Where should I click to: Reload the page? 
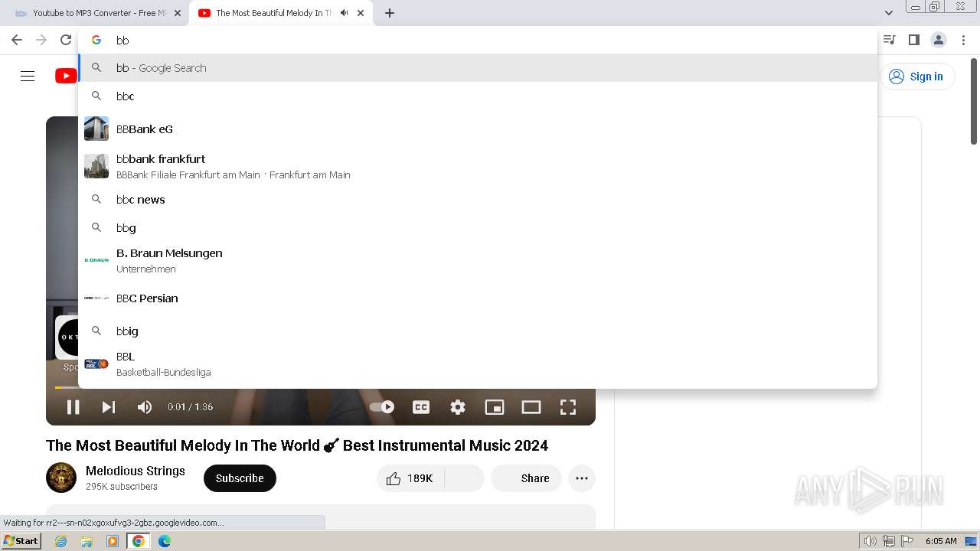[x=66, y=40]
